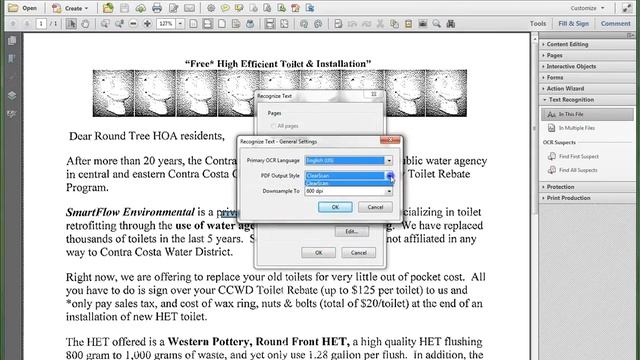Open the Tools pane tab
Image resolution: width=640 pixels, height=360 pixels.
tap(538, 24)
